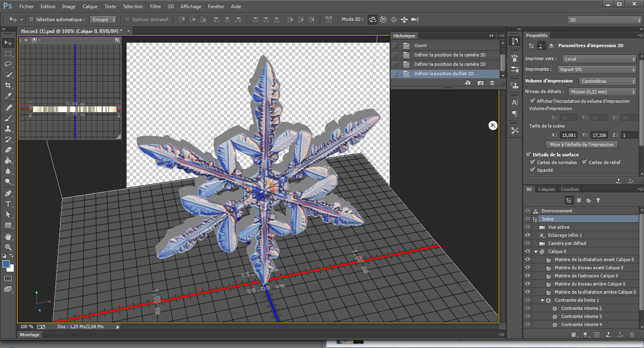Select the Lasso tool
The image size is (644, 348).
(8, 64)
